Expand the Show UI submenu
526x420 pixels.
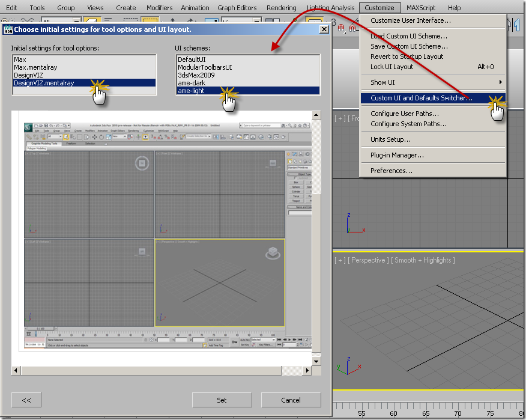coord(433,82)
